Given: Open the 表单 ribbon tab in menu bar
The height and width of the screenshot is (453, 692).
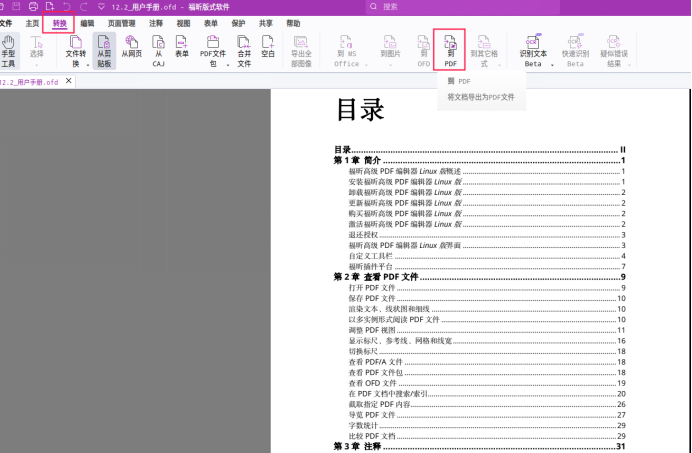Looking at the screenshot, I should click(211, 23).
